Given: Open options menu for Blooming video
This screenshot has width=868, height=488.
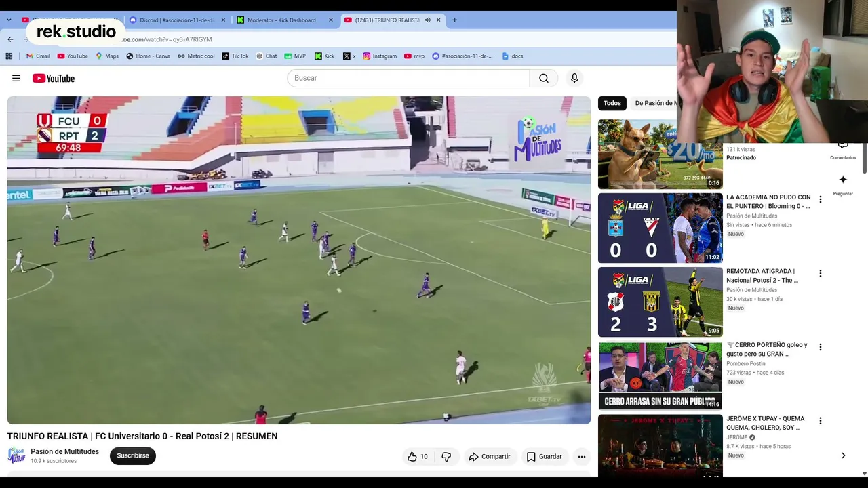Looking at the screenshot, I should coord(820,199).
